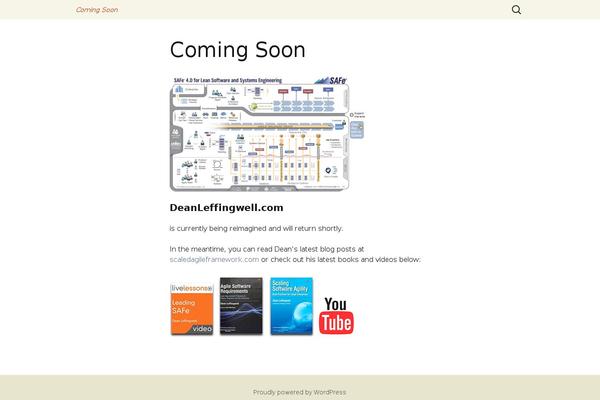Viewport: 600px width, 400px height.
Task: Follow the scaledagileframework.com link
Action: coord(214,260)
